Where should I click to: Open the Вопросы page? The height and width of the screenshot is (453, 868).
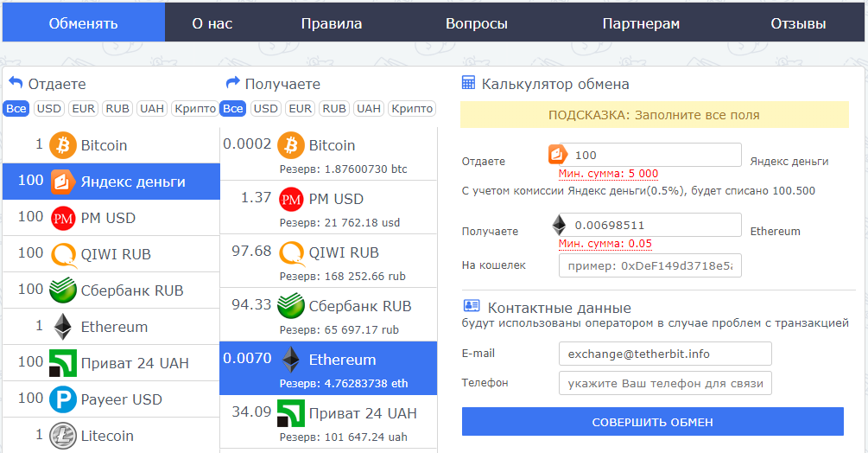pos(477,23)
